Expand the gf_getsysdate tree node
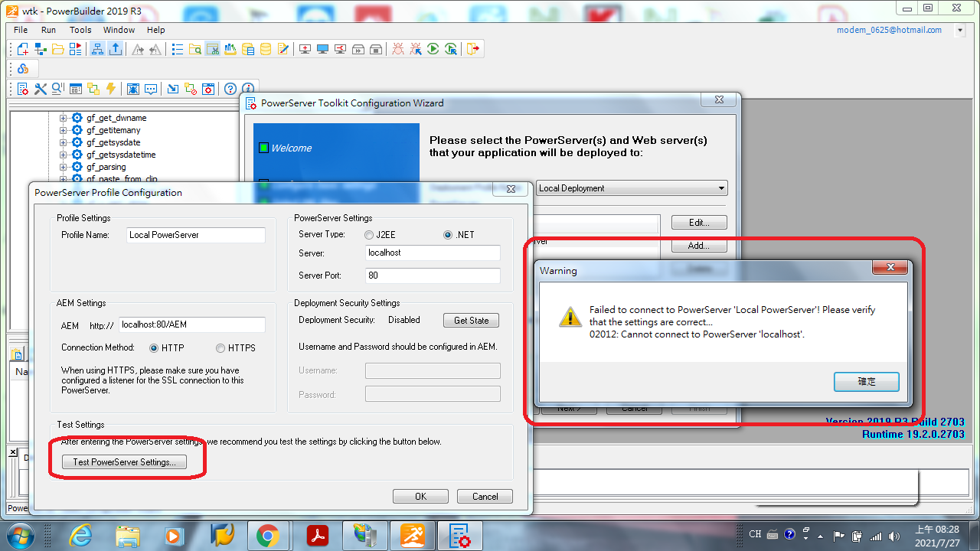Viewport: 980px width, 551px height. [x=64, y=142]
